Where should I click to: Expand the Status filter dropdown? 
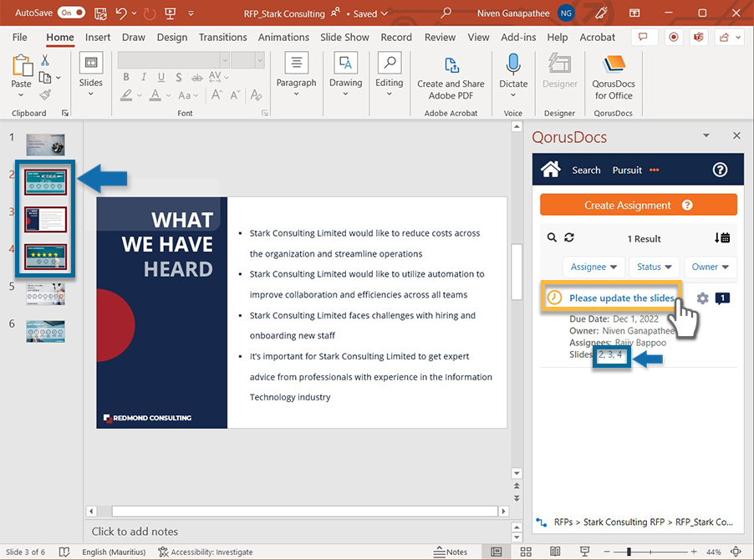(x=654, y=267)
